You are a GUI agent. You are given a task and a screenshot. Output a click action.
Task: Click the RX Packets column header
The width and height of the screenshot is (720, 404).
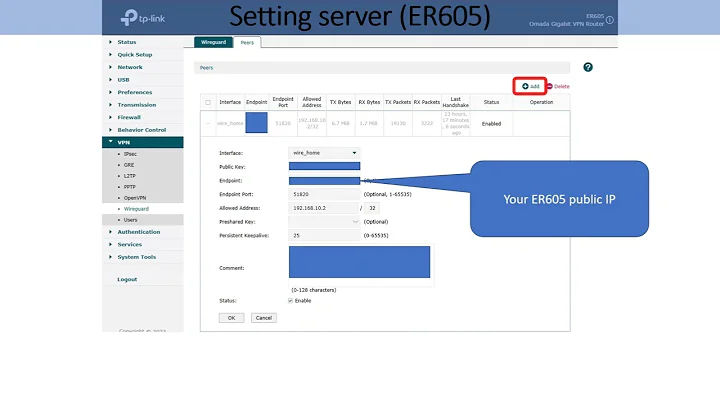tap(427, 102)
